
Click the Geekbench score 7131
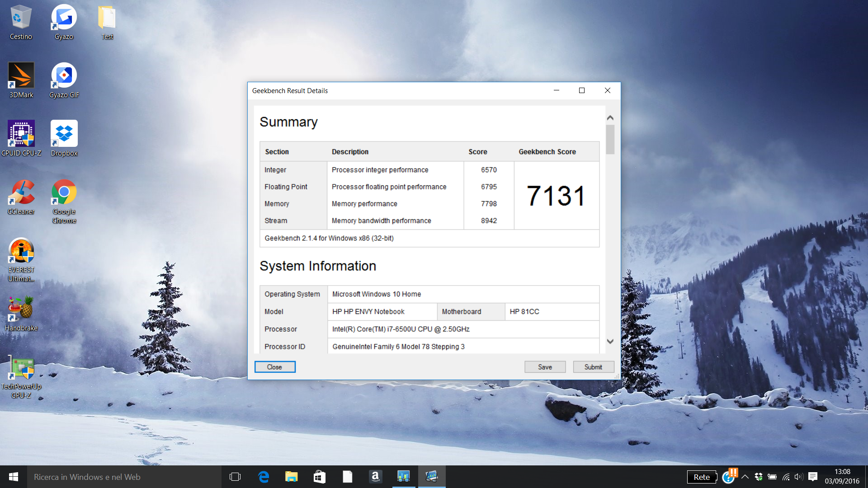point(556,196)
